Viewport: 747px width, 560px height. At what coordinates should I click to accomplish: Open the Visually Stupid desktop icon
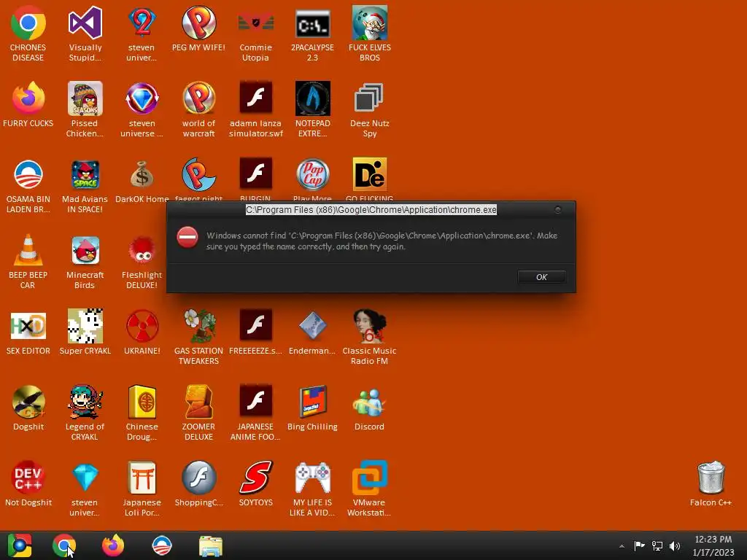click(85, 34)
